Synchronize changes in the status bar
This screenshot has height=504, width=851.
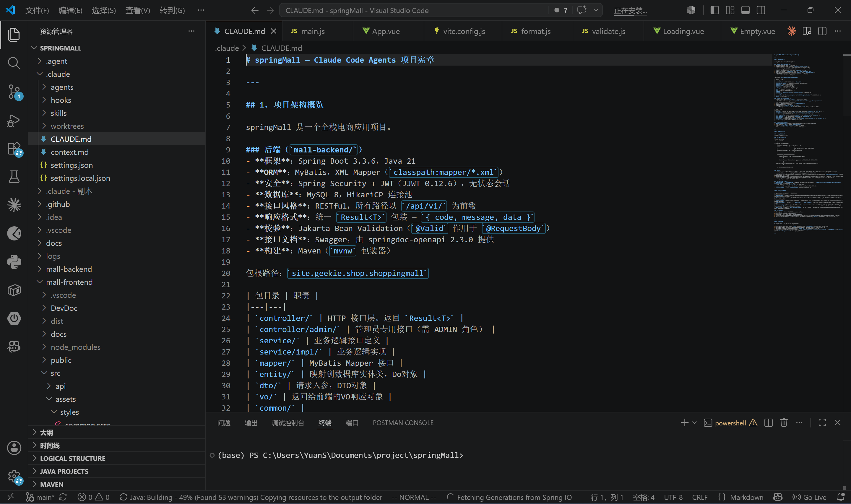(63, 497)
